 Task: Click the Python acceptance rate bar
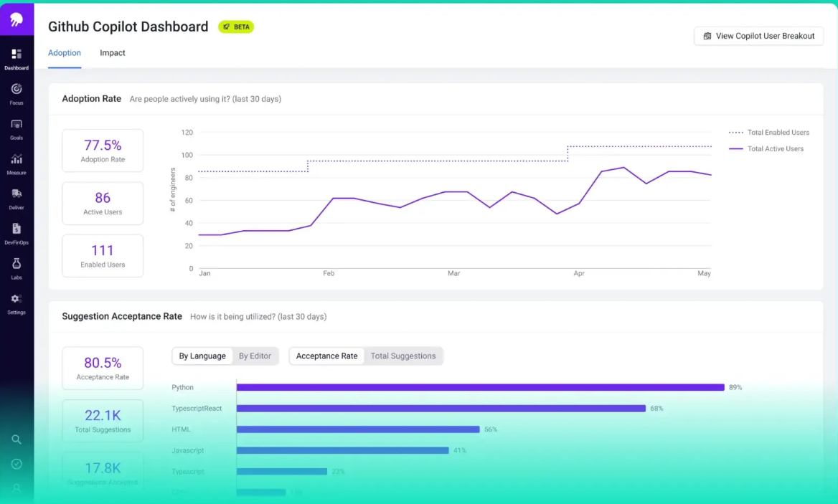point(481,387)
